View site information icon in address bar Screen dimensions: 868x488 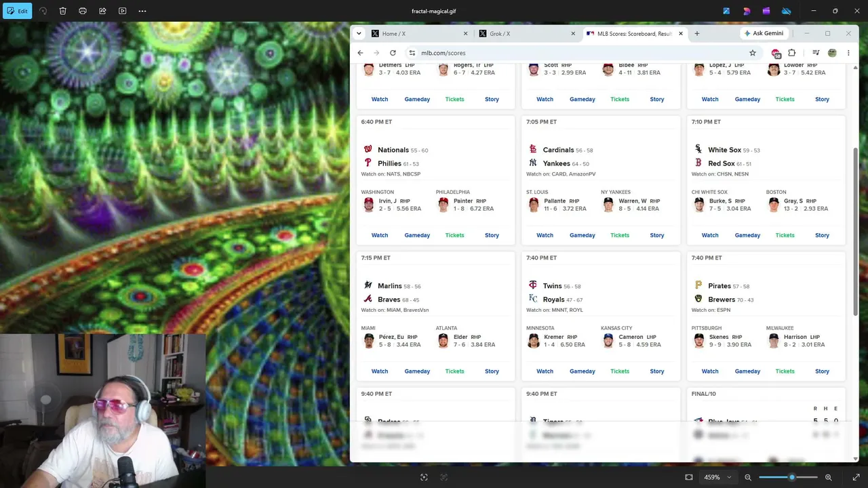412,53
